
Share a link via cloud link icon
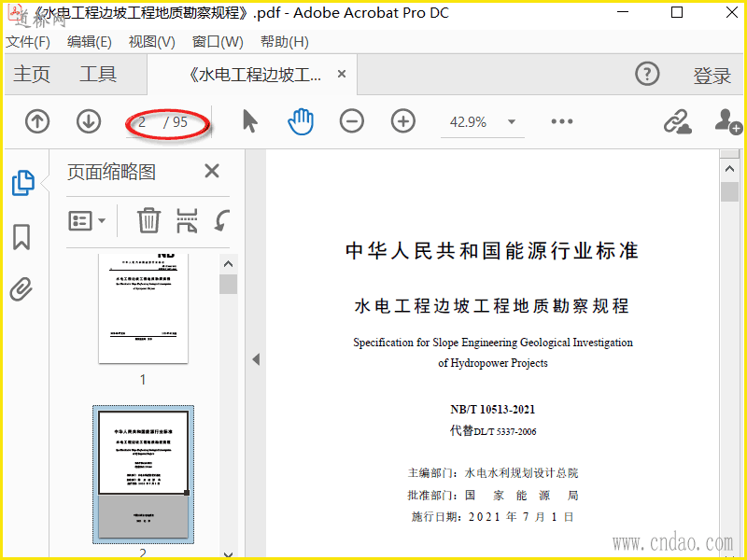(678, 122)
